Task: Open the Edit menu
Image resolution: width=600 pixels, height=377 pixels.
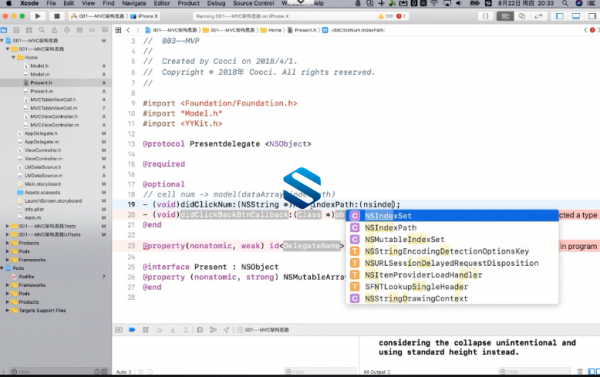Action: [69, 3]
